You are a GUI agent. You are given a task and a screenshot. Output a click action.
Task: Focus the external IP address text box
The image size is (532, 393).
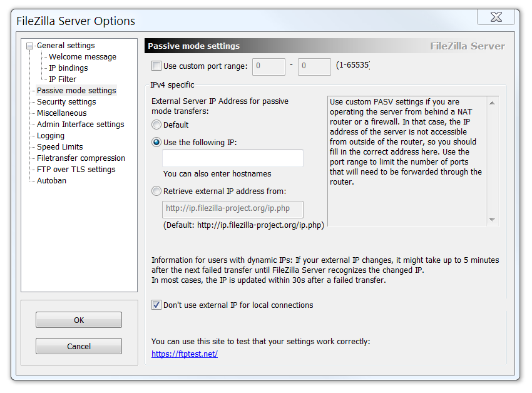(x=233, y=158)
